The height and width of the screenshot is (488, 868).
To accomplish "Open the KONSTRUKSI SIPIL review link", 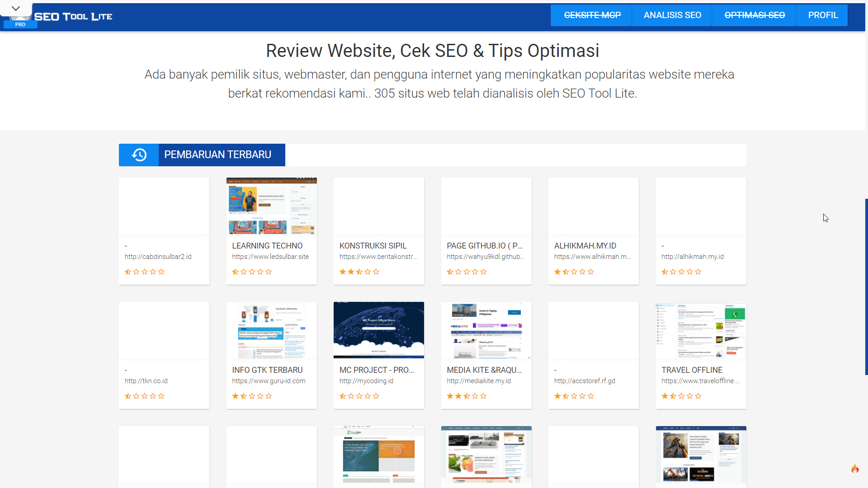I will click(x=373, y=246).
